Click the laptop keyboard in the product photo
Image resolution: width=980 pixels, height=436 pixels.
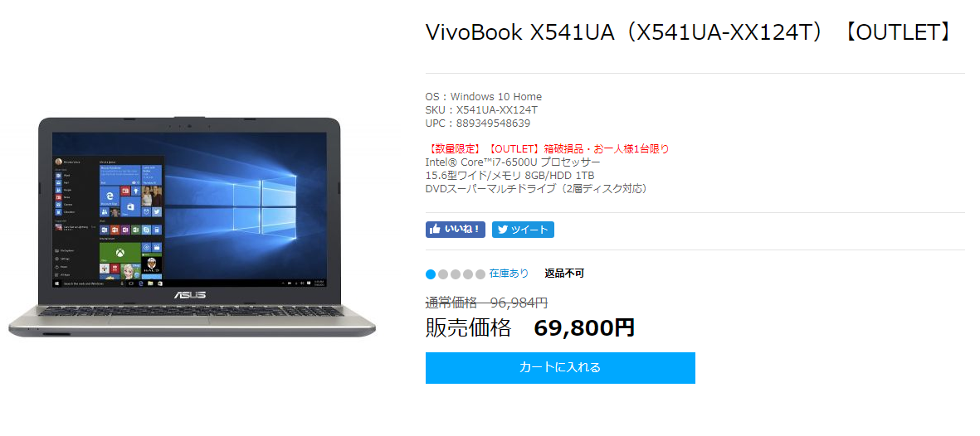190,312
